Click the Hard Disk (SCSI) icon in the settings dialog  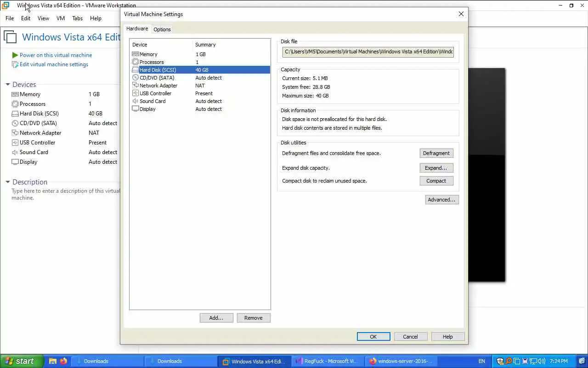[135, 70]
